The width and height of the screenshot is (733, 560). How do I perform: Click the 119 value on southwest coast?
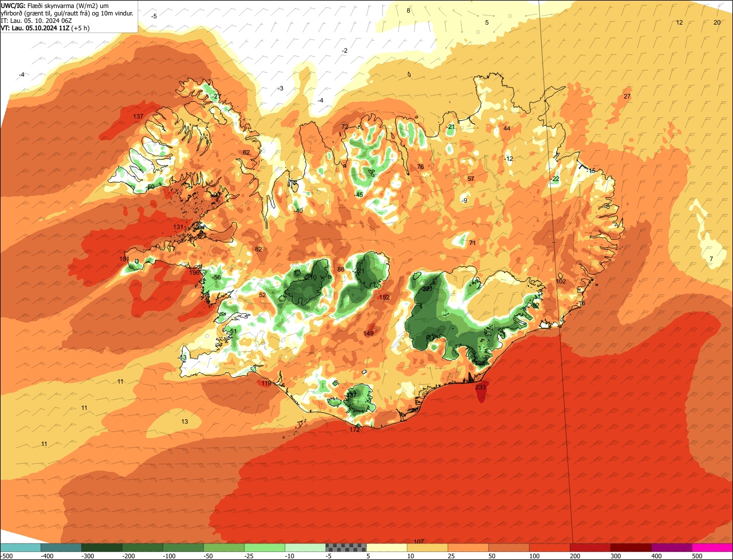[x=266, y=384]
